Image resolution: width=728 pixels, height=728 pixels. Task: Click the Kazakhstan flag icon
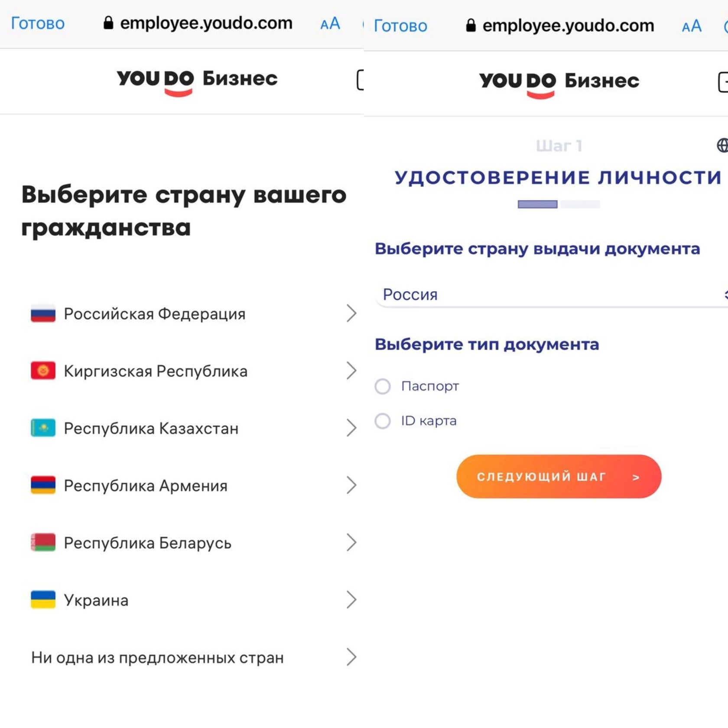pyautogui.click(x=43, y=428)
